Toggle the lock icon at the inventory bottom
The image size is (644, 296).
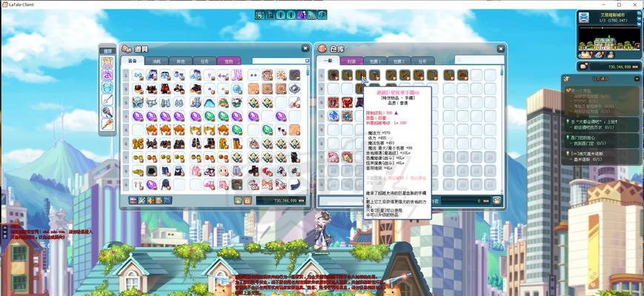pos(248,201)
